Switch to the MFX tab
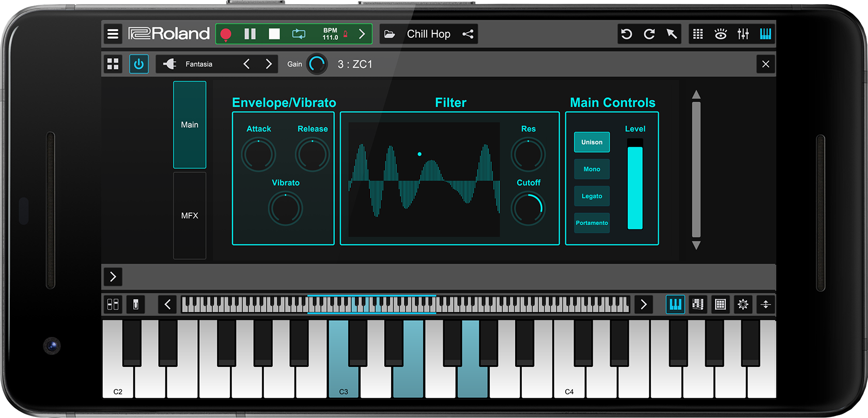The image size is (868, 418). tap(190, 215)
